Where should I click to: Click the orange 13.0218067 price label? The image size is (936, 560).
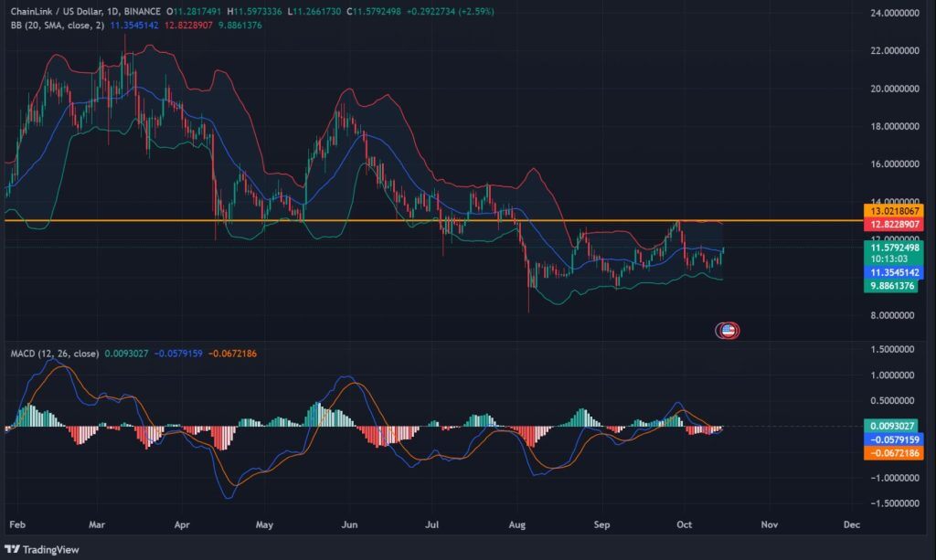click(893, 210)
